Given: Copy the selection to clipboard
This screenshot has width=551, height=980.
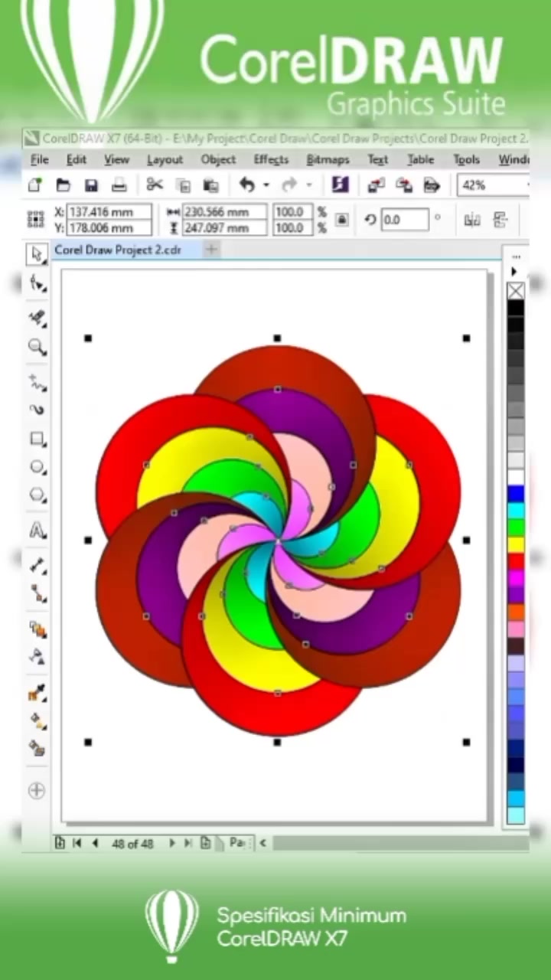Looking at the screenshot, I should point(183,185).
